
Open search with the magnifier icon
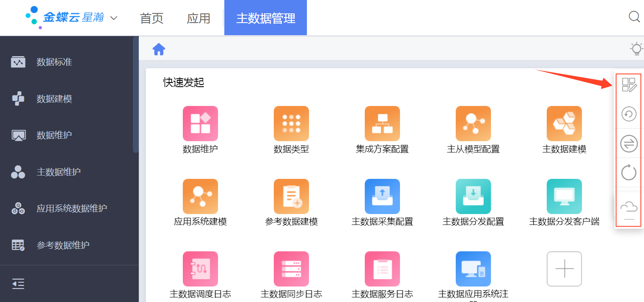tap(634, 17)
